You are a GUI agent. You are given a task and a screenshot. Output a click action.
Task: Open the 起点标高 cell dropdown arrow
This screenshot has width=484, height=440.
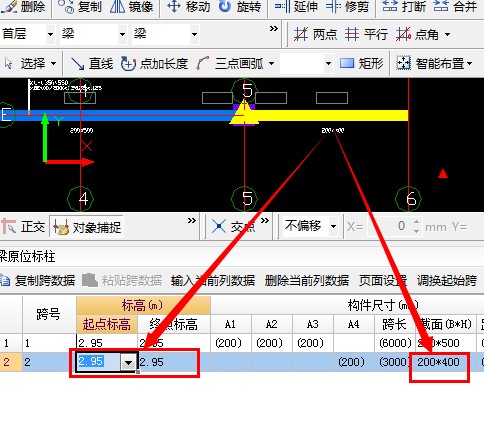pyautogui.click(x=128, y=362)
